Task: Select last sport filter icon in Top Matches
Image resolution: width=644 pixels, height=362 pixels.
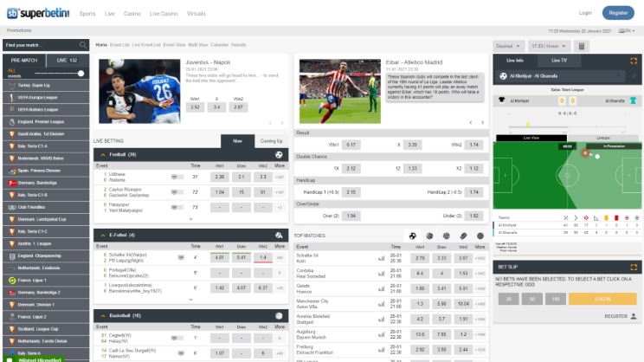Action: 480,236
